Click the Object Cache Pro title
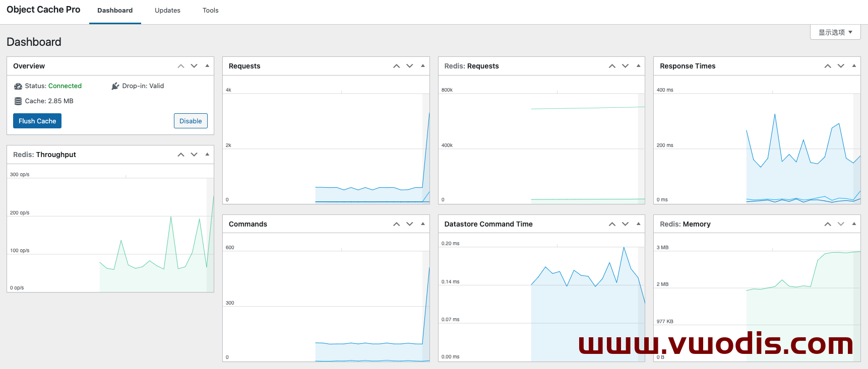 click(43, 10)
